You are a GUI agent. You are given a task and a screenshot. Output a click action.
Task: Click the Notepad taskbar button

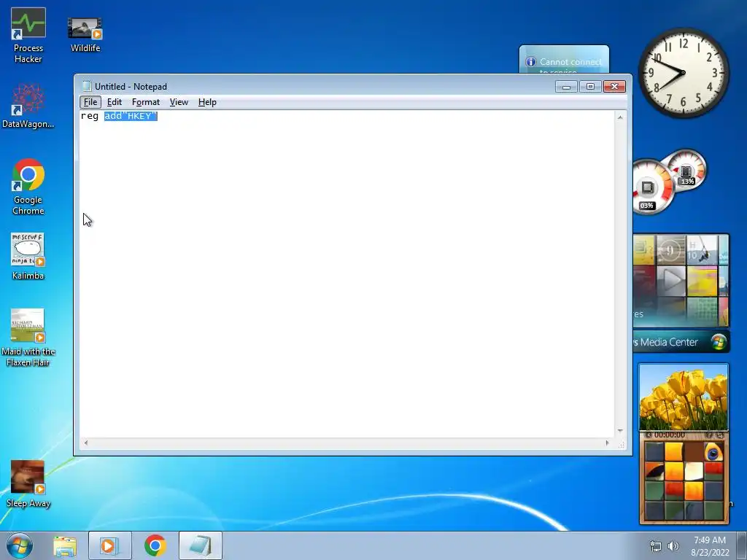[x=201, y=545]
